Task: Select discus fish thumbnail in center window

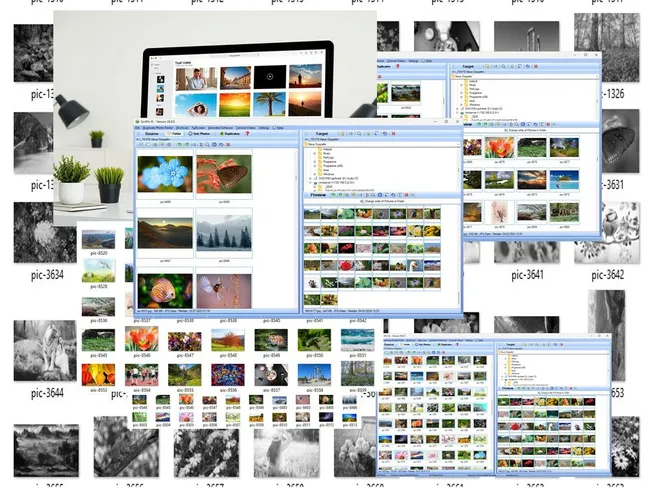Action: [x=165, y=291]
